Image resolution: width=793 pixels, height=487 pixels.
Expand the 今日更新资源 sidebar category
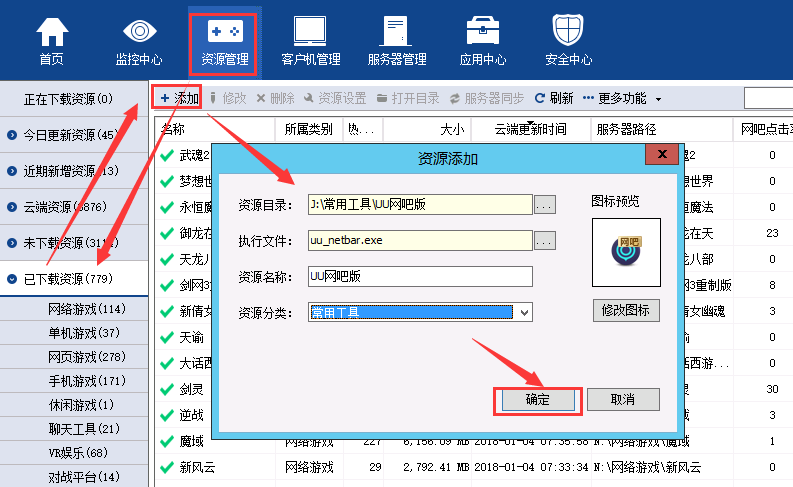[73, 135]
